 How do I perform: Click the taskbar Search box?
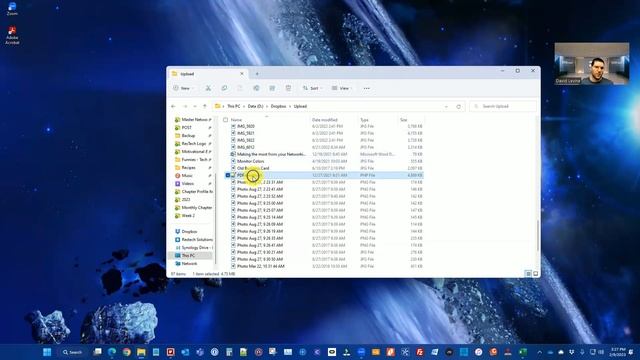(x=72, y=352)
